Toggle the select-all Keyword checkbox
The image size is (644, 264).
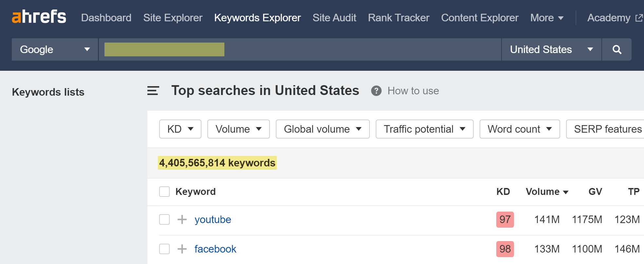tap(164, 192)
